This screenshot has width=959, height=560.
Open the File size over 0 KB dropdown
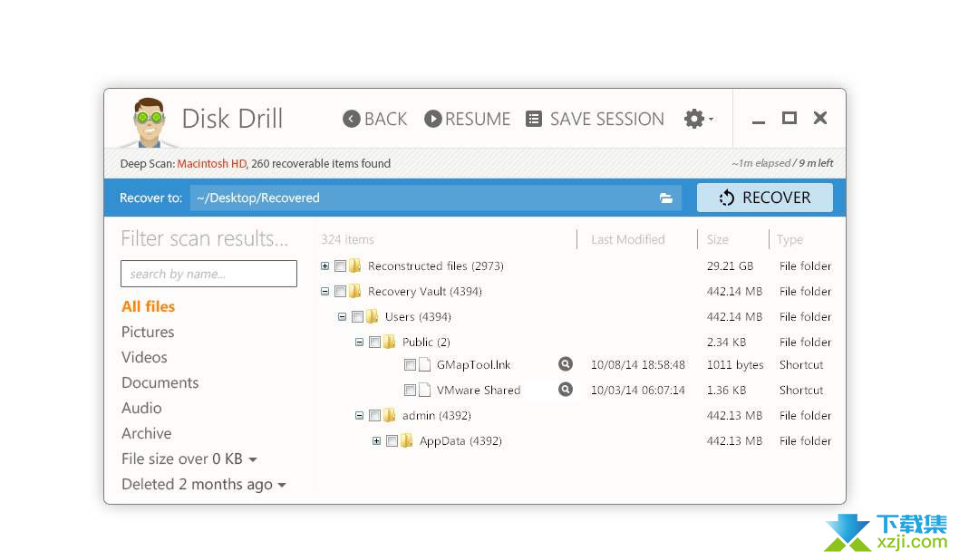tap(189, 459)
